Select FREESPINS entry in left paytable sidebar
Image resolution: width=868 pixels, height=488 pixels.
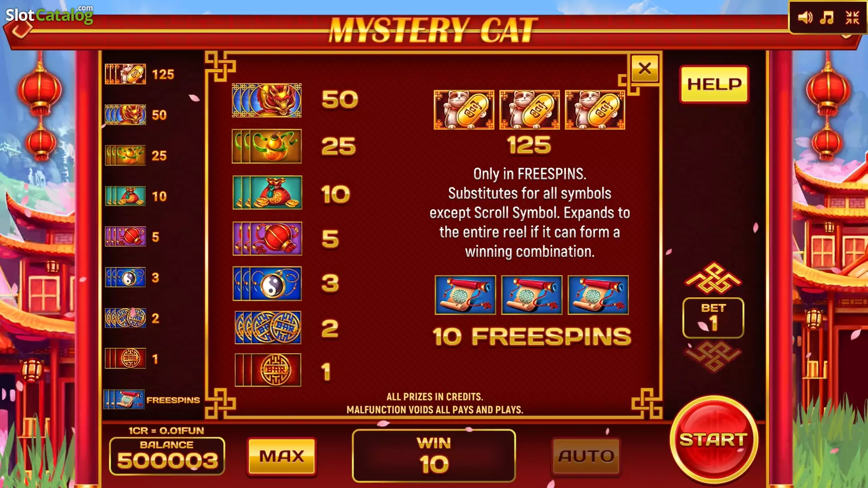click(152, 399)
